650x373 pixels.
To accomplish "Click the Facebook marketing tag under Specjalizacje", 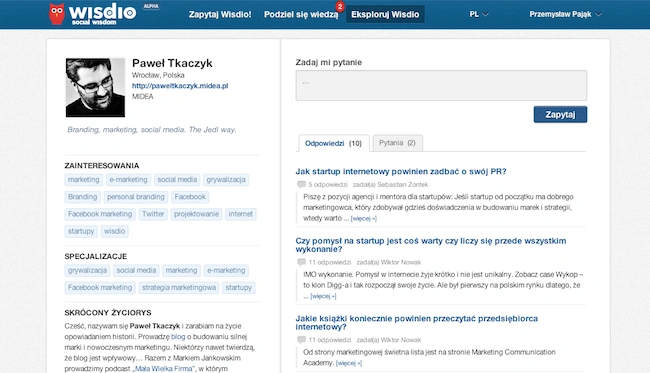I will [100, 288].
